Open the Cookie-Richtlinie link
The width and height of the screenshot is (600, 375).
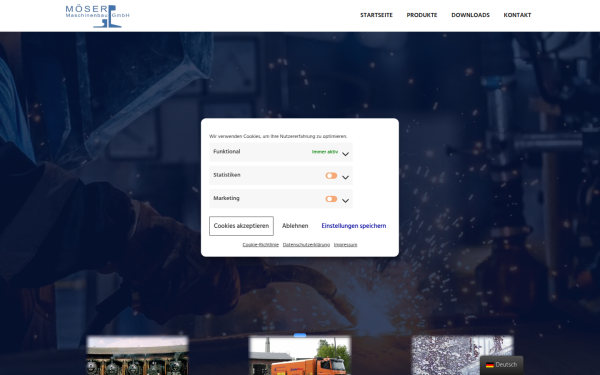pyautogui.click(x=261, y=245)
